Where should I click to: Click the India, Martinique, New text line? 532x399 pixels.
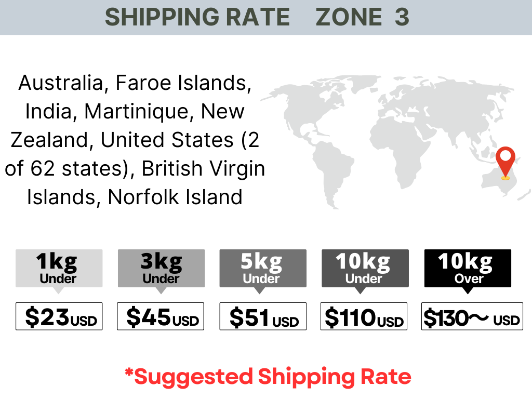click(135, 111)
